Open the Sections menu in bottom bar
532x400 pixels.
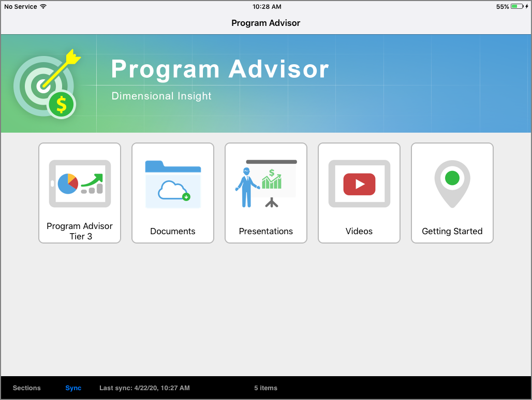[x=26, y=388]
